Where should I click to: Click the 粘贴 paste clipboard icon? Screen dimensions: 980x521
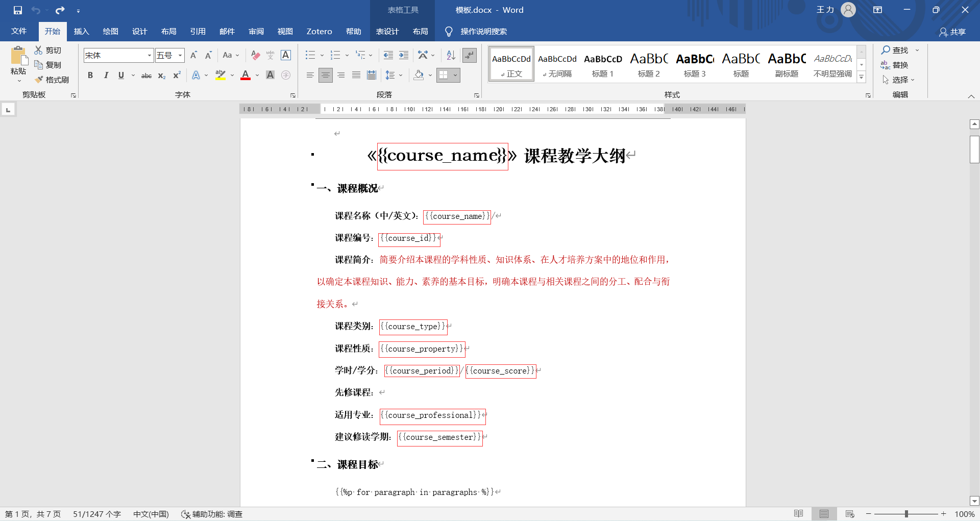click(18, 56)
